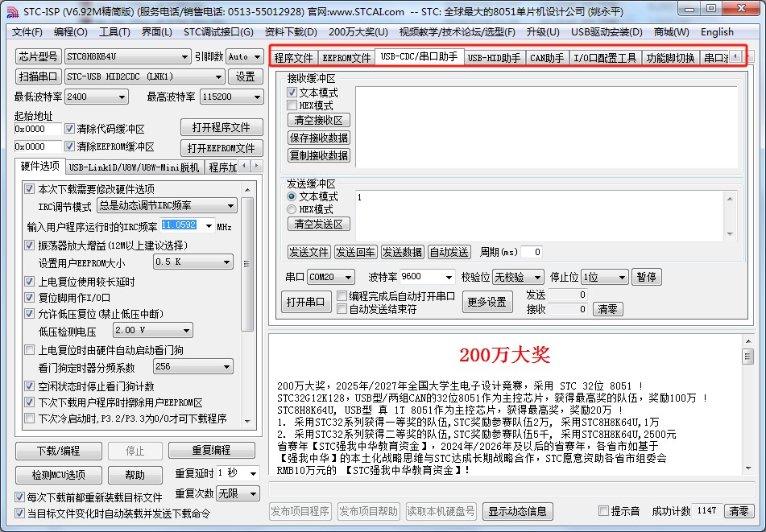Click send buffer scroll down arrow
Viewport: 766px width, 532px height.
(x=730, y=233)
